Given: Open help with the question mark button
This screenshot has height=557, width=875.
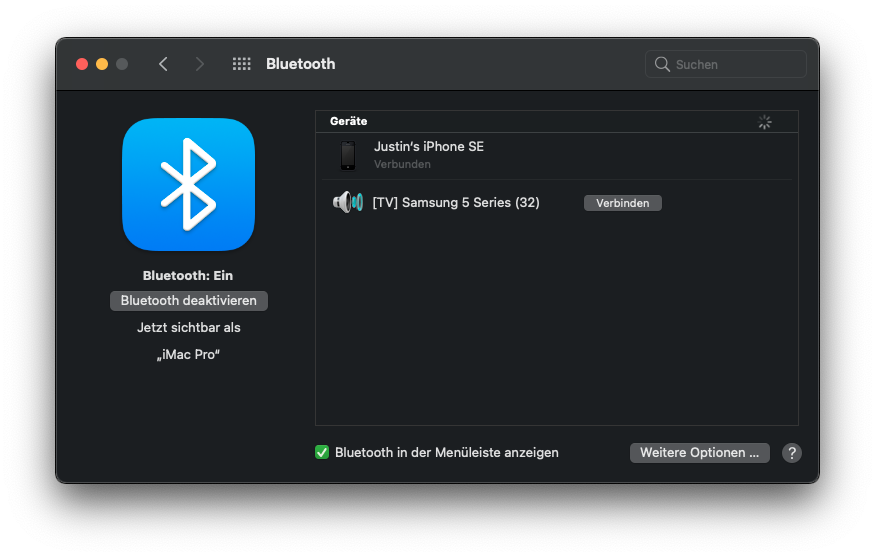Looking at the screenshot, I should [x=791, y=453].
